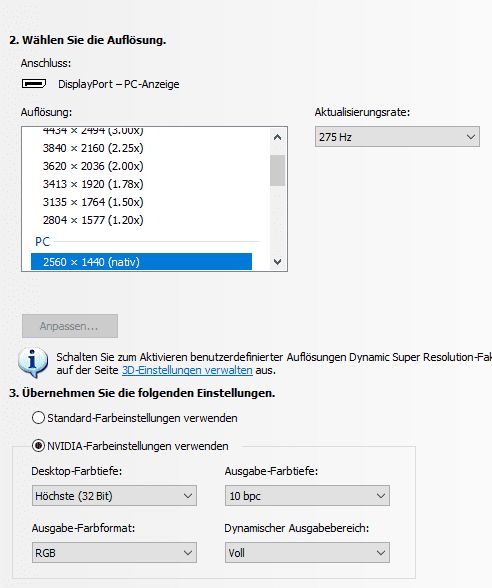This screenshot has width=492, height=588.
Task: Open the Aktualisierungsrate 275 Hz dropdown
Action: click(x=397, y=137)
